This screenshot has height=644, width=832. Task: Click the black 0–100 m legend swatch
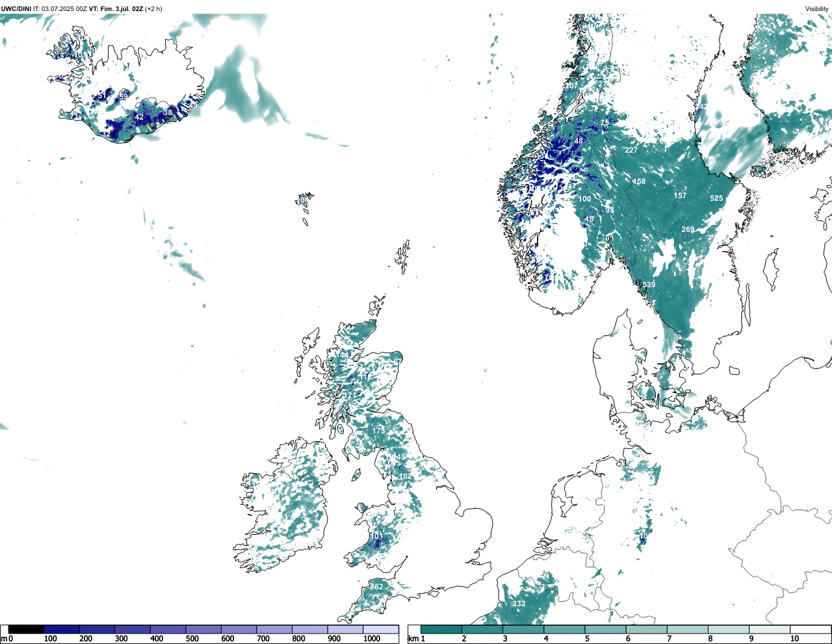pos(26,629)
